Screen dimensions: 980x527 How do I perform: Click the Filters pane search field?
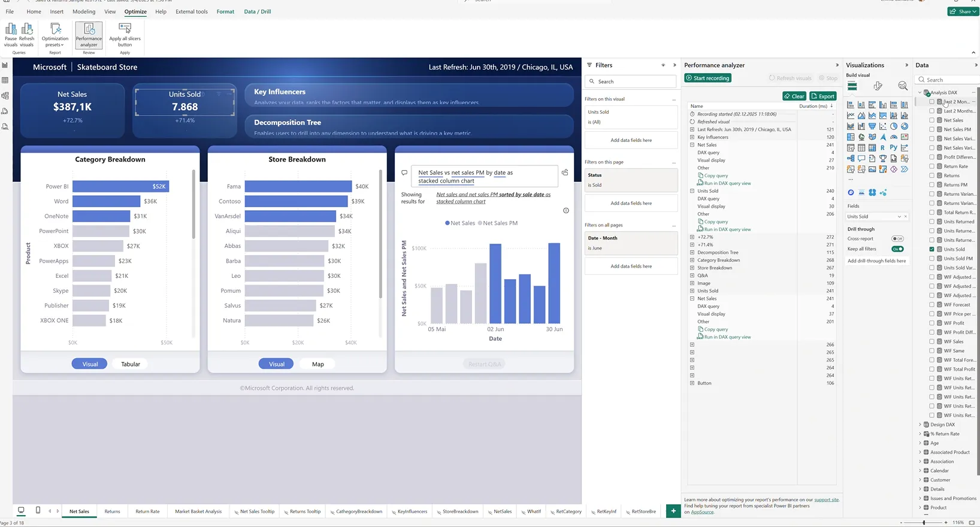pyautogui.click(x=631, y=81)
